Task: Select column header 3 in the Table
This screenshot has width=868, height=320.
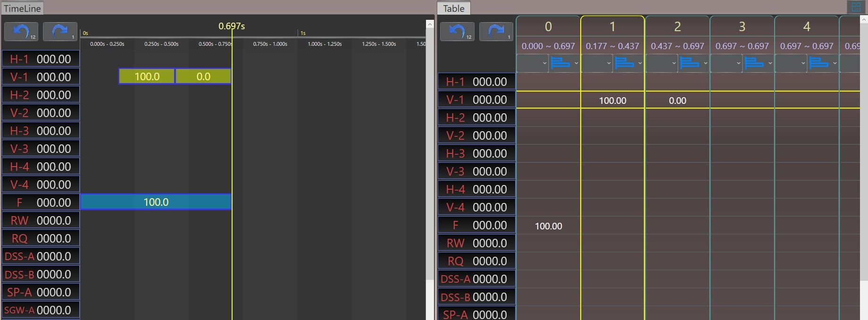Action: tap(742, 26)
